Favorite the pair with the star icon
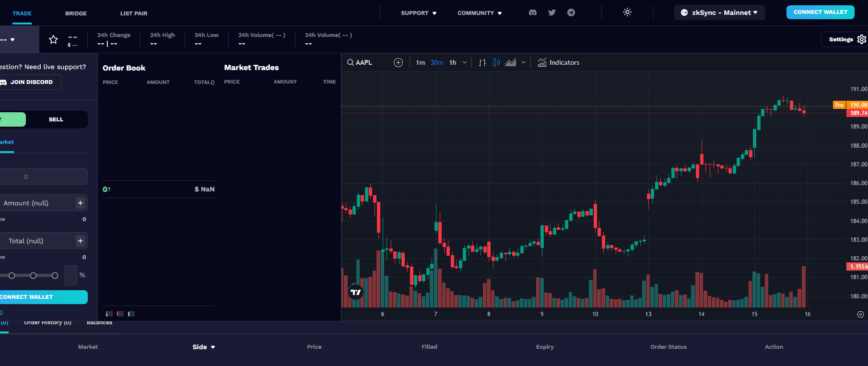868x366 pixels. (53, 39)
